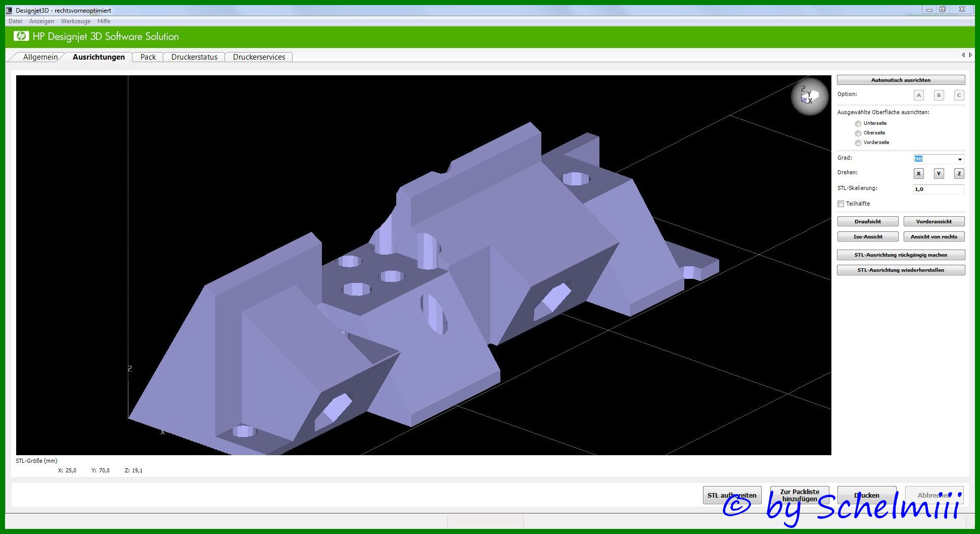This screenshot has height=534, width=980.
Task: Minimize the Designjet3D window
Action: 929,10
